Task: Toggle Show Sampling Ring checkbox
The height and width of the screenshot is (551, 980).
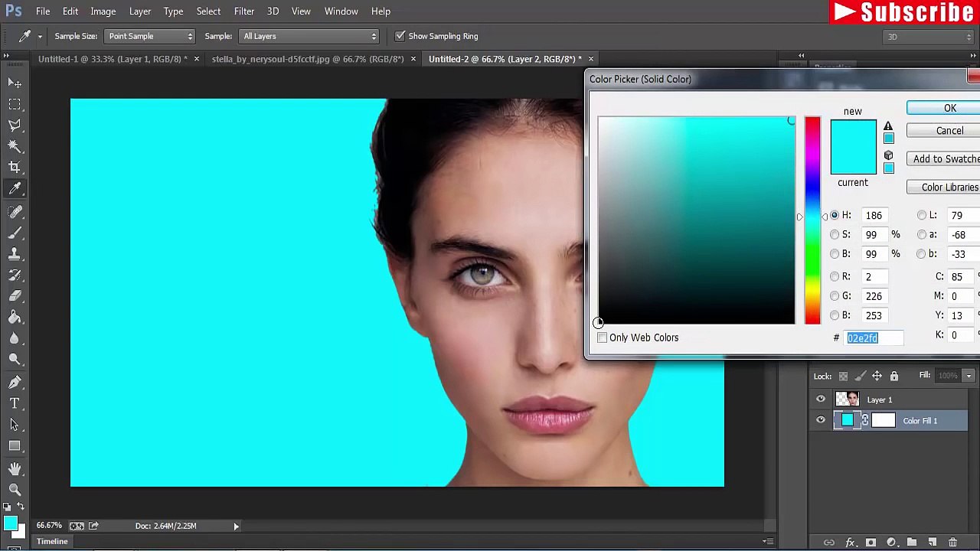Action: click(400, 36)
